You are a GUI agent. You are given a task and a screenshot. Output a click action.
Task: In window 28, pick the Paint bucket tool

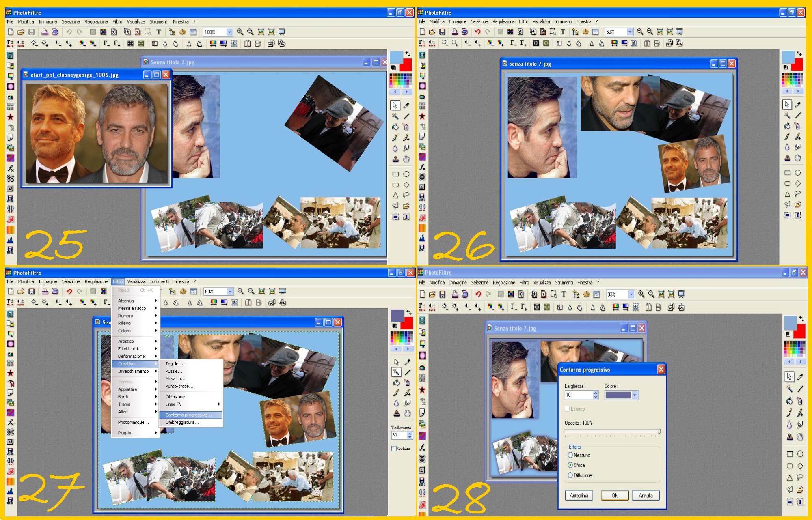click(789, 401)
